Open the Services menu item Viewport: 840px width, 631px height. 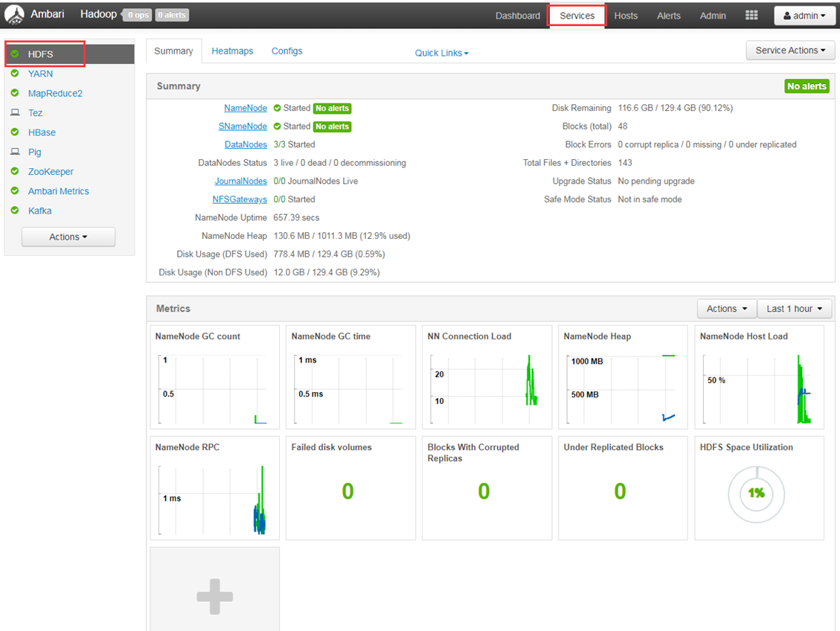(x=577, y=16)
